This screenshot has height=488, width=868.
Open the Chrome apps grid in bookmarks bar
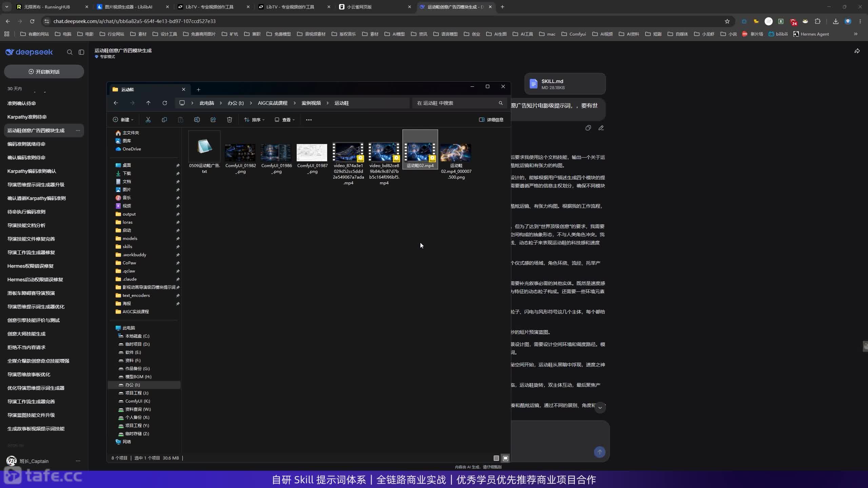(7, 34)
